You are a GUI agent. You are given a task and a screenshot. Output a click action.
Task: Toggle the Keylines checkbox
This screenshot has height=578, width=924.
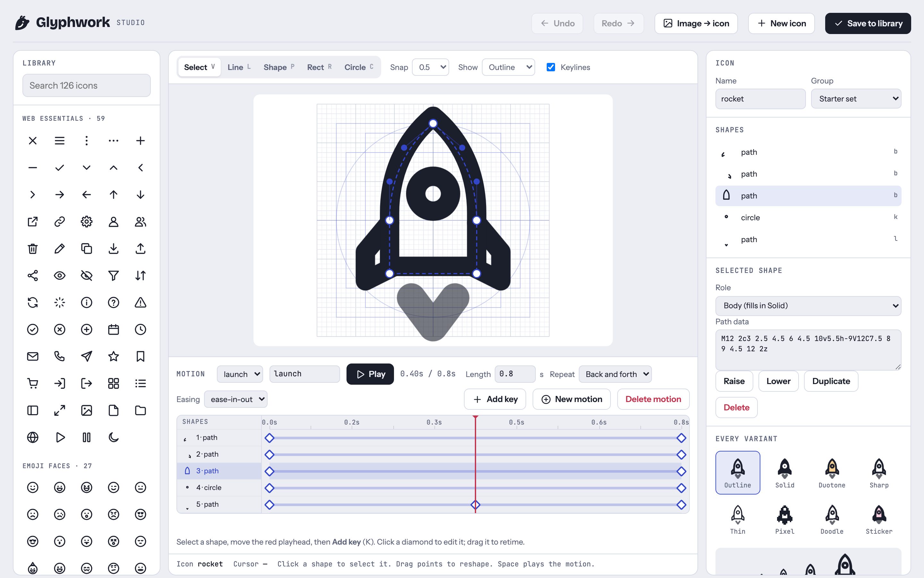tap(551, 67)
